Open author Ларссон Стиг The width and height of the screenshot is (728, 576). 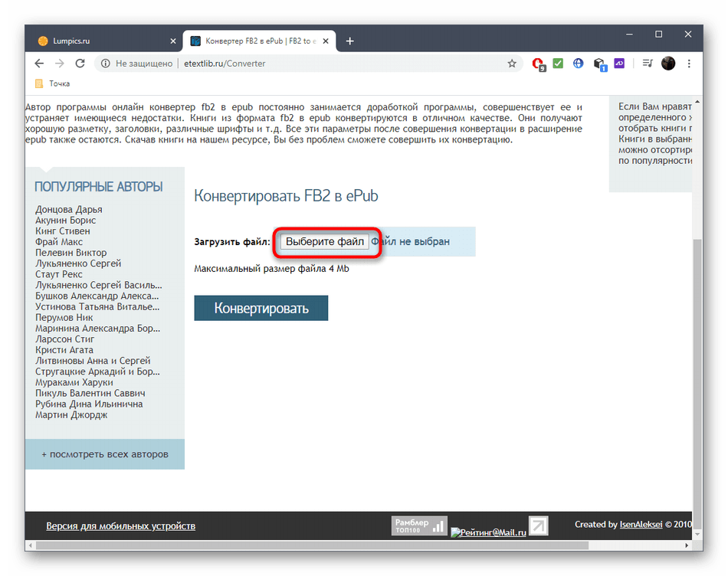pyautogui.click(x=64, y=339)
